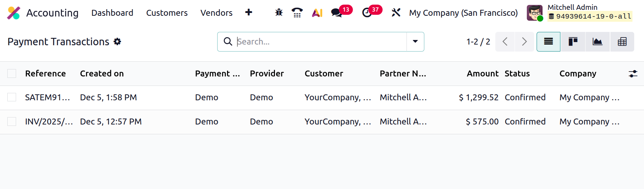Open the AI assistant icon
Viewport: 644px width, 189px height.
tap(317, 13)
